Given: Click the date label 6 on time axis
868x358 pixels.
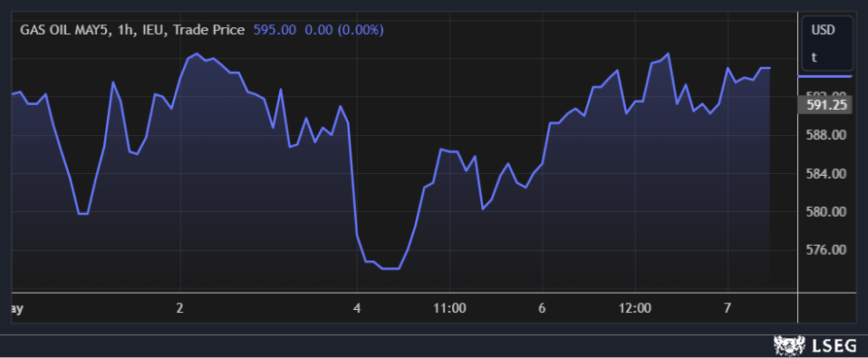Looking at the screenshot, I should click(542, 308).
